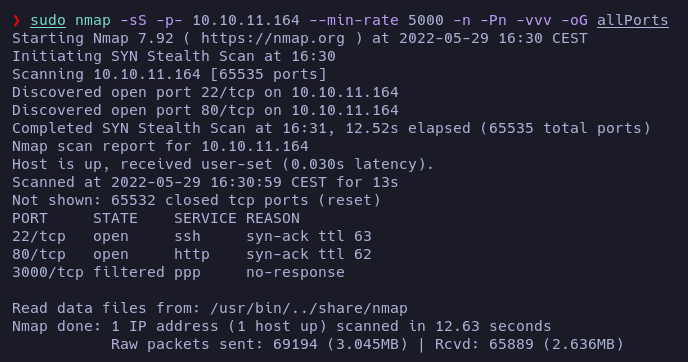The width and height of the screenshot is (688, 362).
Task: Click the 3000/tcp filtered port entry
Action: 47,272
